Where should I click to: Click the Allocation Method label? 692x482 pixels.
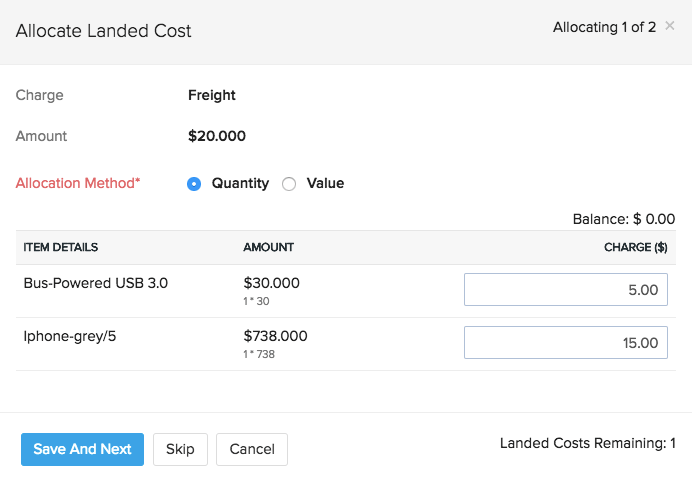click(79, 183)
